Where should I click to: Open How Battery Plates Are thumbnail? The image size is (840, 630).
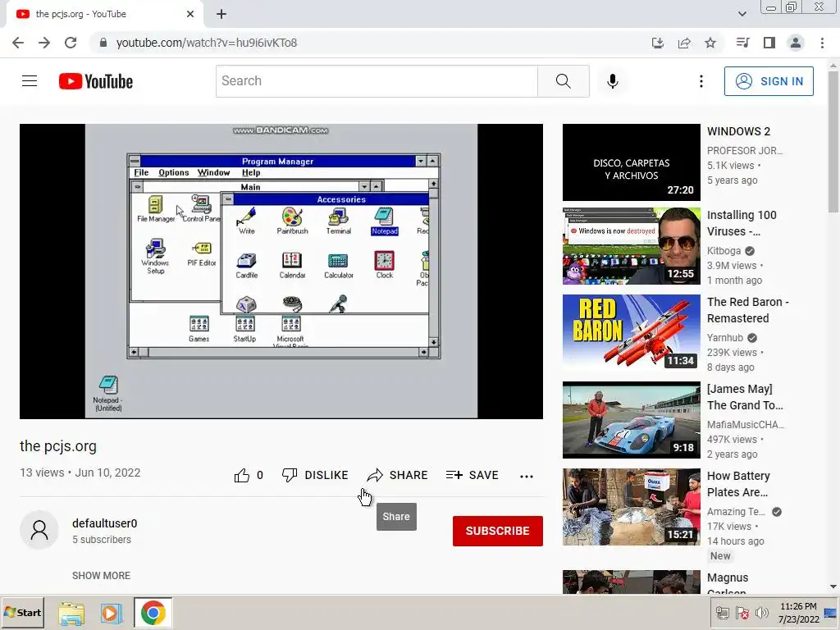(x=631, y=507)
